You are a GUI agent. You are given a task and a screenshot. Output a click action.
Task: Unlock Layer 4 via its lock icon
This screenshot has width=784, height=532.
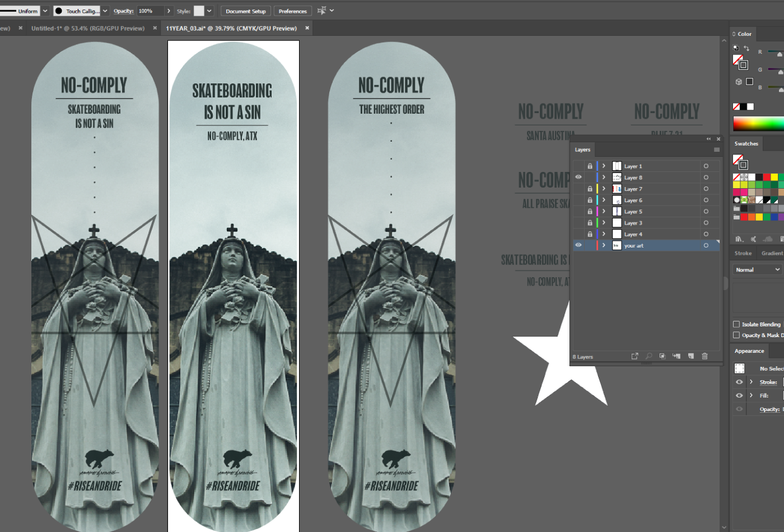click(590, 234)
